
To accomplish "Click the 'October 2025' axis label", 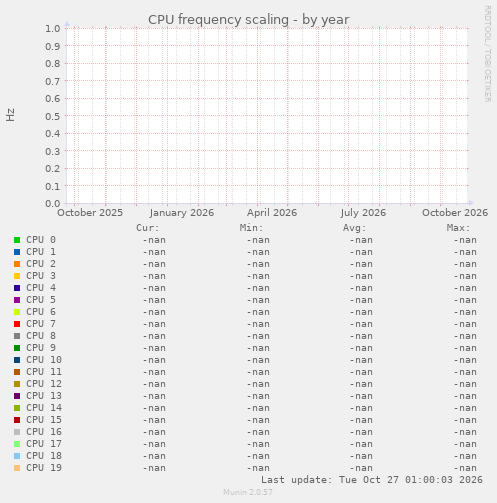I will 90,213.
